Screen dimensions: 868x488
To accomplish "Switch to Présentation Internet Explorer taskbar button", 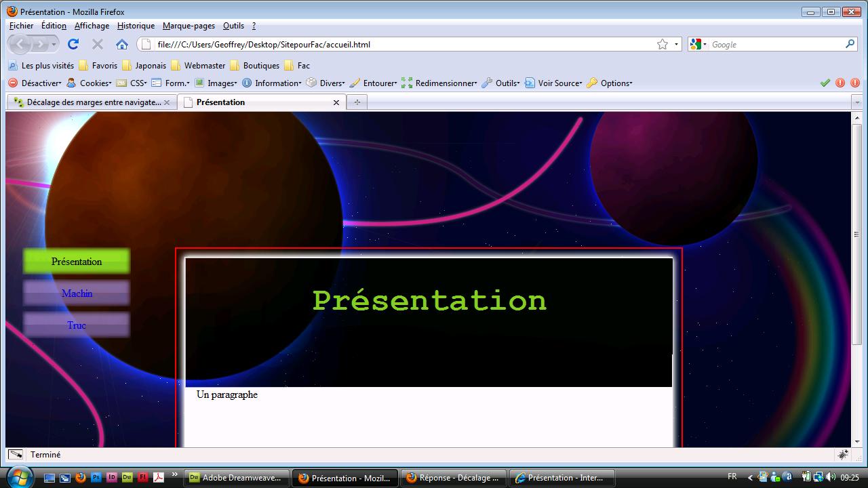I will 562,478.
